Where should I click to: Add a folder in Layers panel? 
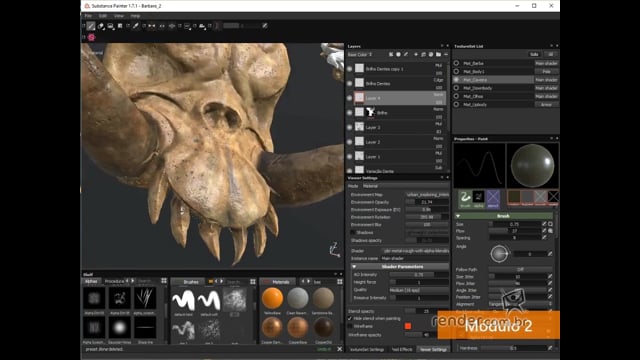438,54
